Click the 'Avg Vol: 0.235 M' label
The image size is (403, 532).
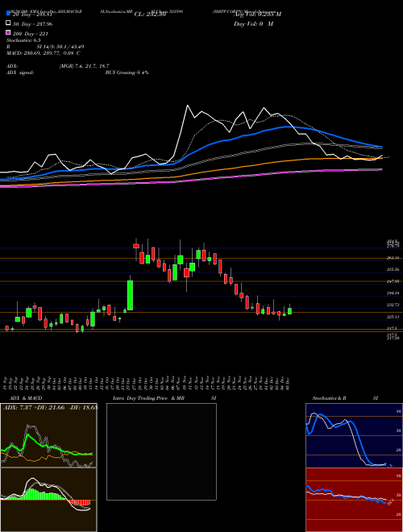(x=257, y=15)
